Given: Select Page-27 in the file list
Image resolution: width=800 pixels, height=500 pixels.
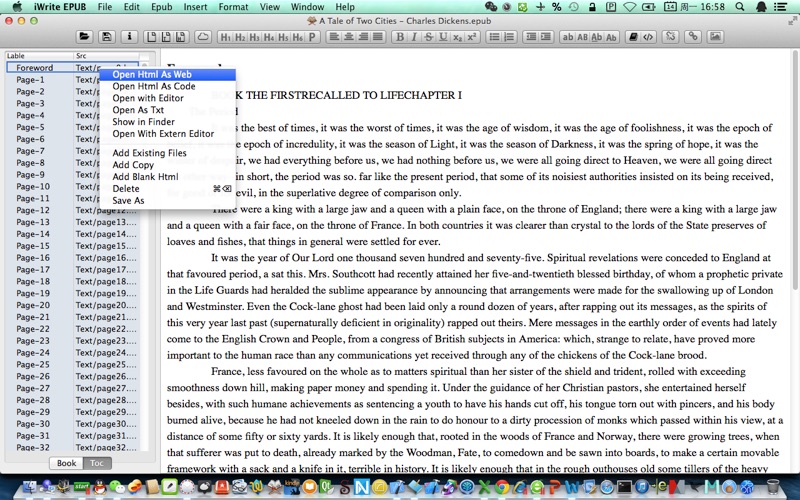Looking at the screenshot, I should click(72, 388).
